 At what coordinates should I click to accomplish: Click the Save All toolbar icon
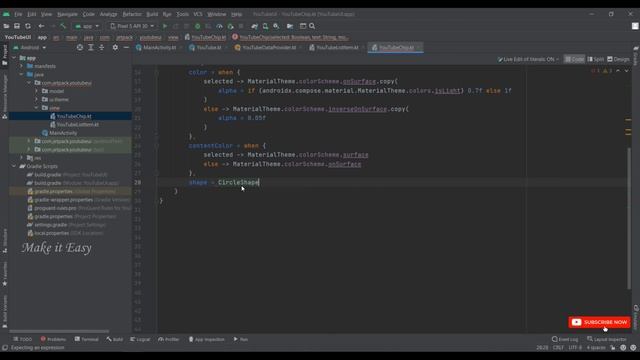coord(17,26)
